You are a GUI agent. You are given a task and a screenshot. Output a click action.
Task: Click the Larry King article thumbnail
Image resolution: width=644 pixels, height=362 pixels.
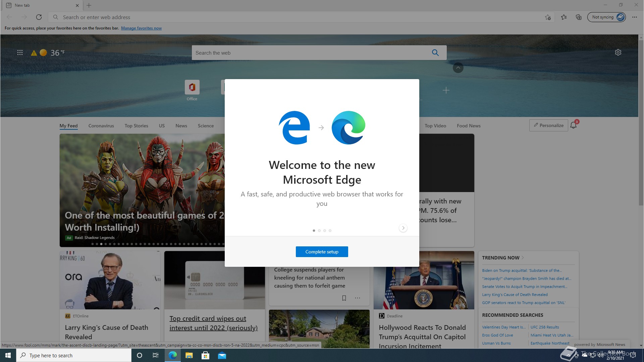click(110, 280)
